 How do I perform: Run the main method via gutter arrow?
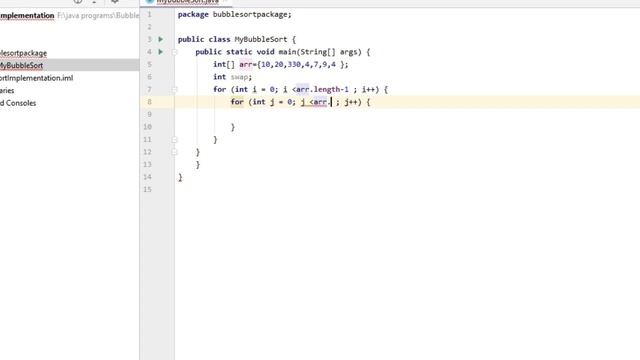pos(161,52)
